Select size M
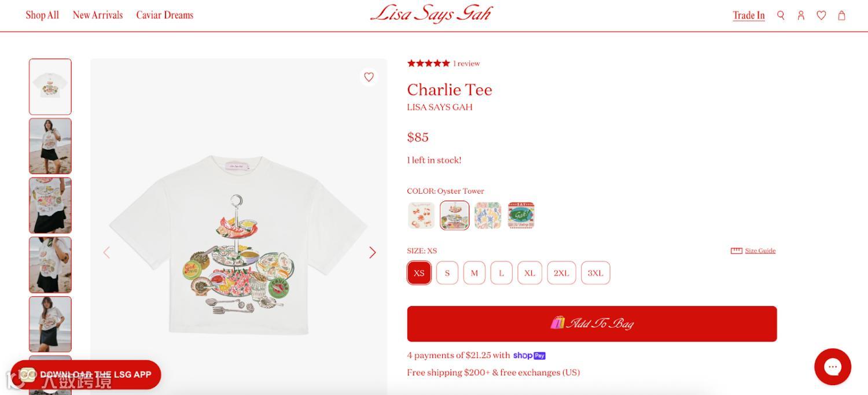The image size is (868, 395). coord(474,273)
